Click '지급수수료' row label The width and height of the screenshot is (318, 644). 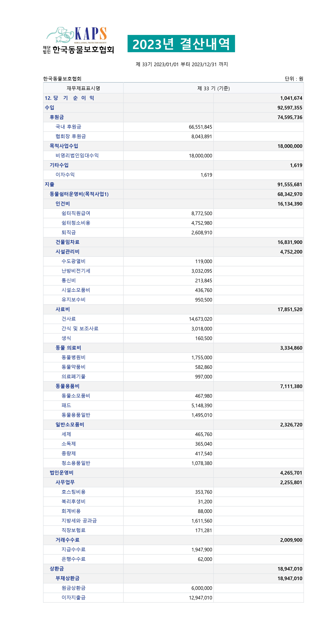click(x=73, y=549)
